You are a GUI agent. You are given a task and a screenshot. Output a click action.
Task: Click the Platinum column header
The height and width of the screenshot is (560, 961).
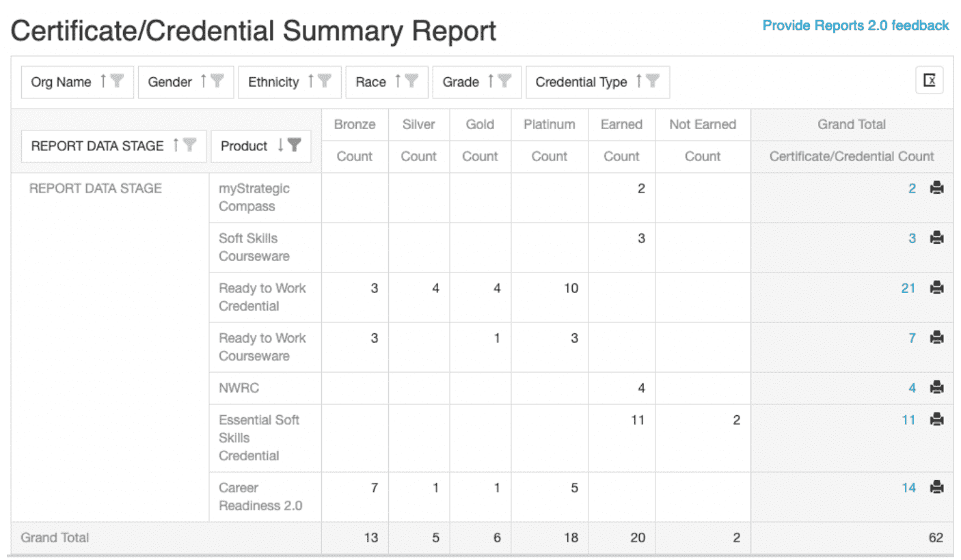click(549, 124)
